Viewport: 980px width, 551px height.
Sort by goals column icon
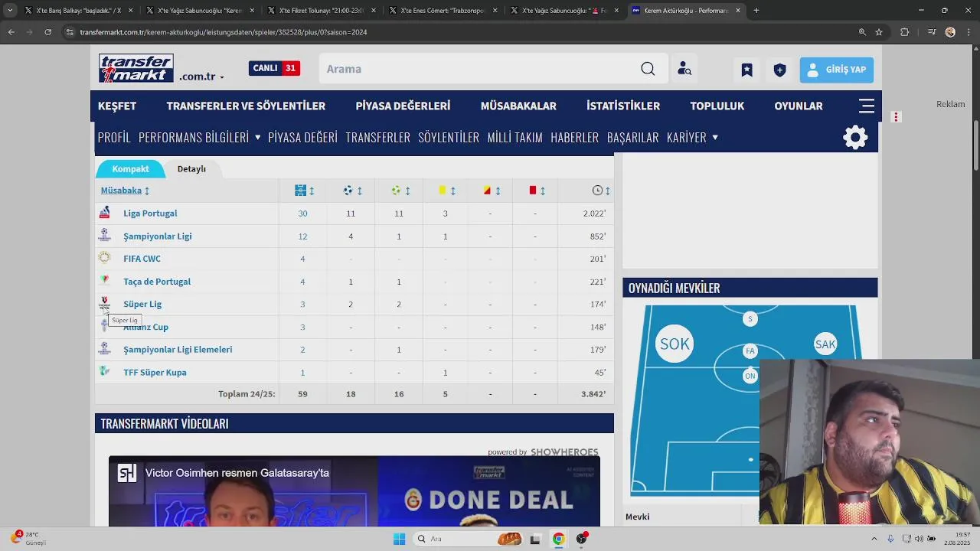[348, 190]
